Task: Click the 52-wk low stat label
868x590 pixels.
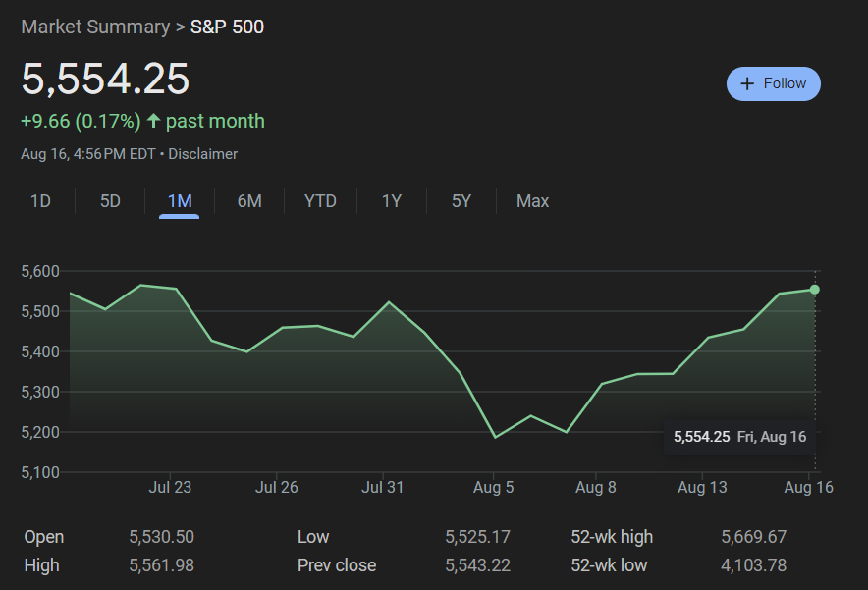Action: (x=609, y=565)
